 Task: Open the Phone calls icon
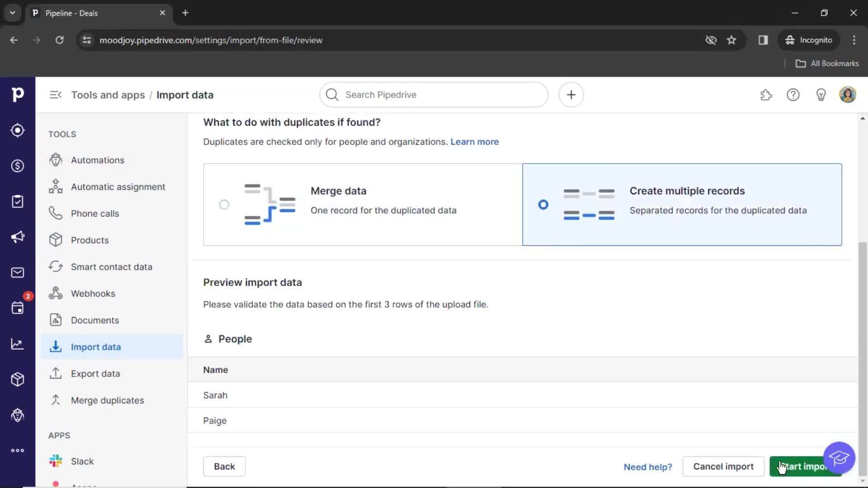click(x=55, y=213)
